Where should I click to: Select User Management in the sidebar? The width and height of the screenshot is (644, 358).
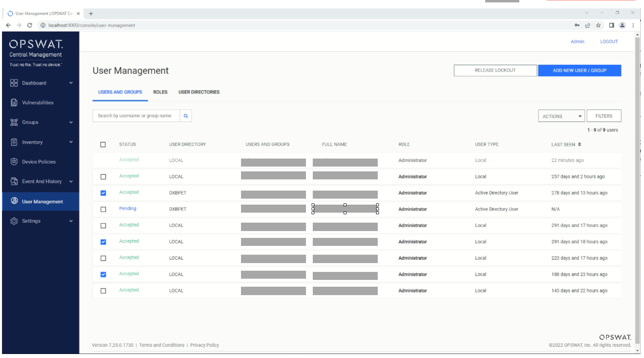41,201
